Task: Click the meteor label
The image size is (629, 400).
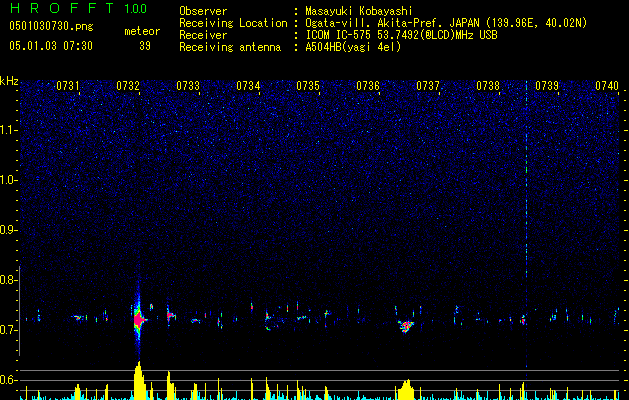Action: [x=142, y=31]
